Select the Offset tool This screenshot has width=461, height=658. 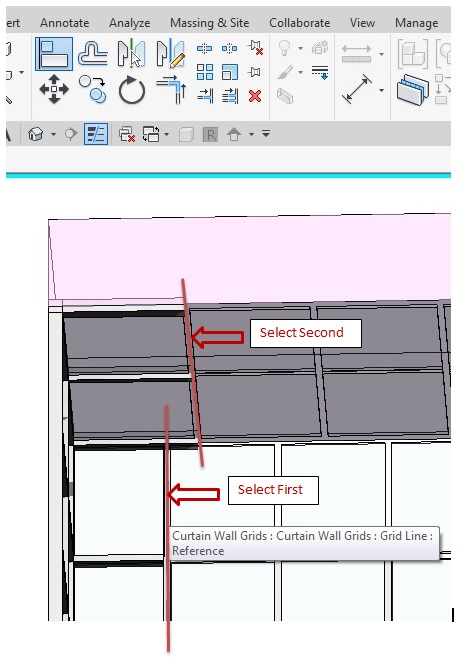click(92, 54)
